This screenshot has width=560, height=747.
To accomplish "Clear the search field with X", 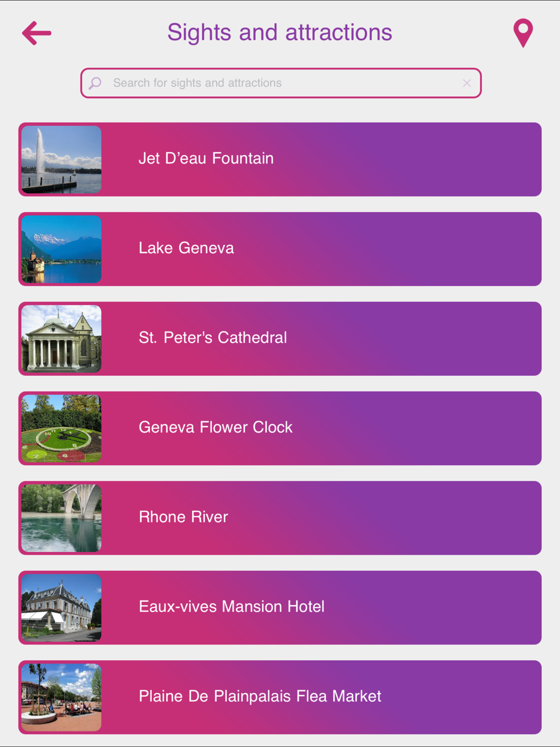I will (466, 83).
